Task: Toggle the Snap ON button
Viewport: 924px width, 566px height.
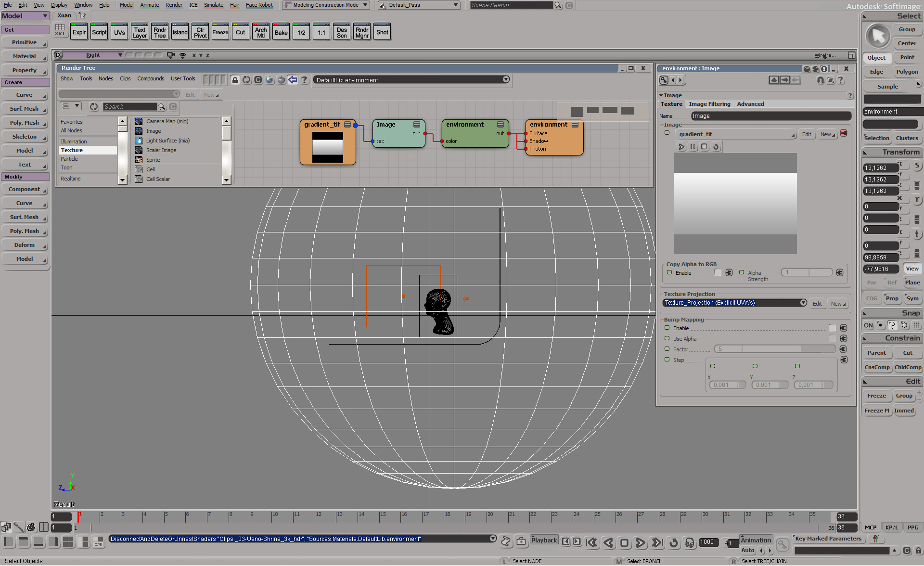Action: (868, 325)
